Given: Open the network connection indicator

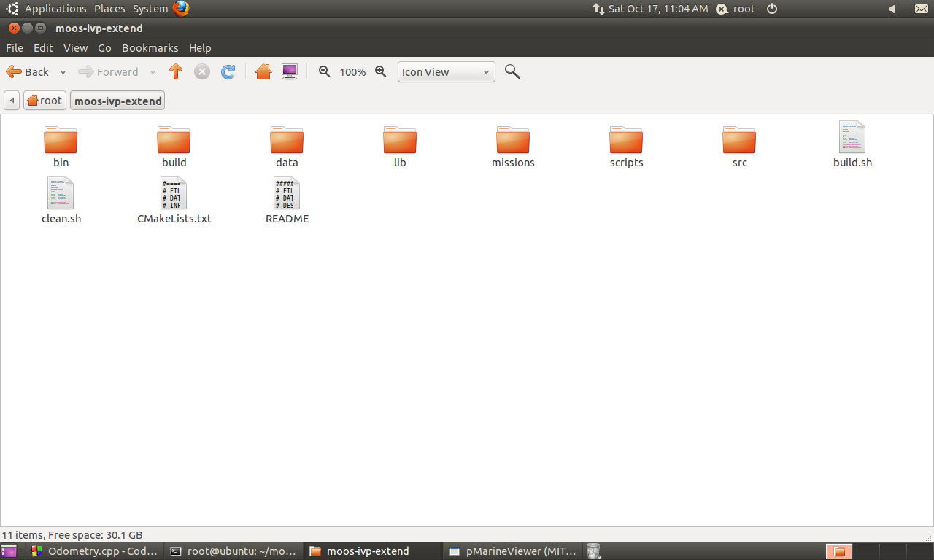Looking at the screenshot, I should (x=598, y=9).
